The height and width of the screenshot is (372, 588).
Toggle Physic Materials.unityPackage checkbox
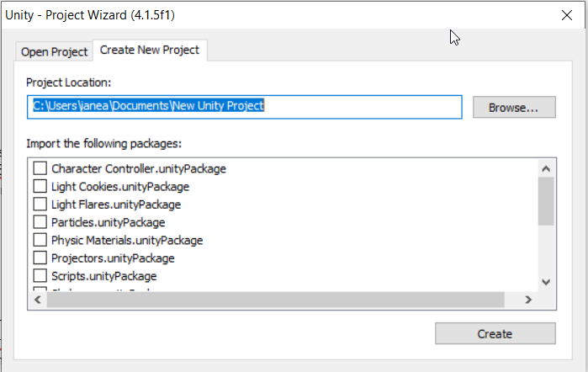pos(40,240)
